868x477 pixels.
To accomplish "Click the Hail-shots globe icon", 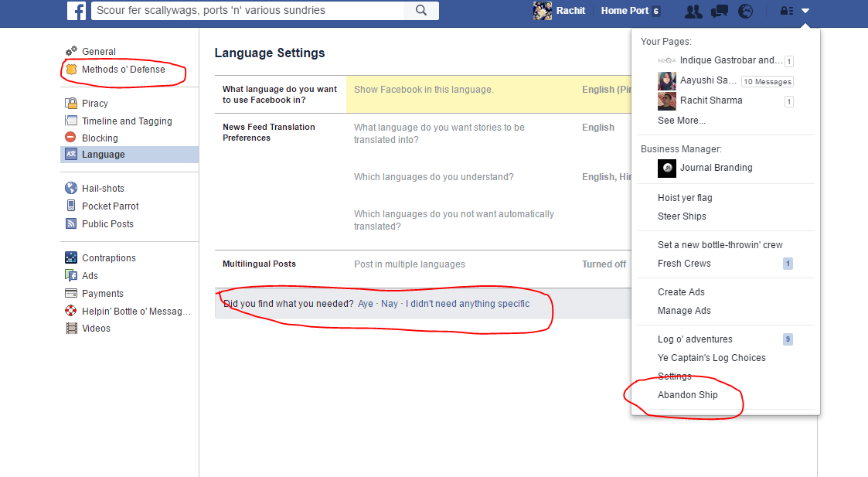I will pos(71,189).
